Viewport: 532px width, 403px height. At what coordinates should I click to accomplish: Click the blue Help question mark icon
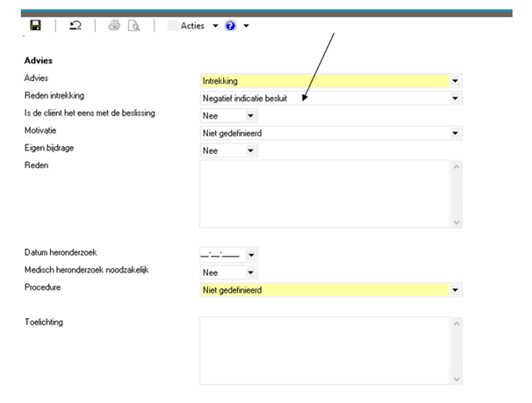click(x=231, y=26)
